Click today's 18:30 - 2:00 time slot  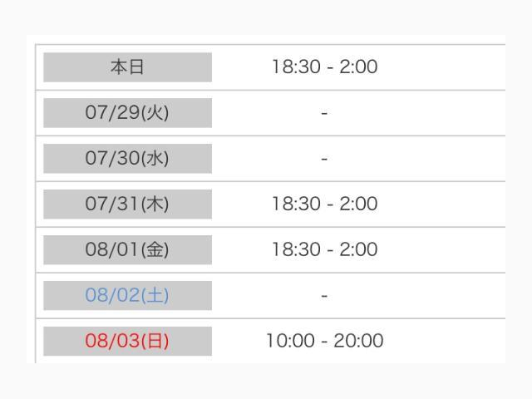click(325, 66)
